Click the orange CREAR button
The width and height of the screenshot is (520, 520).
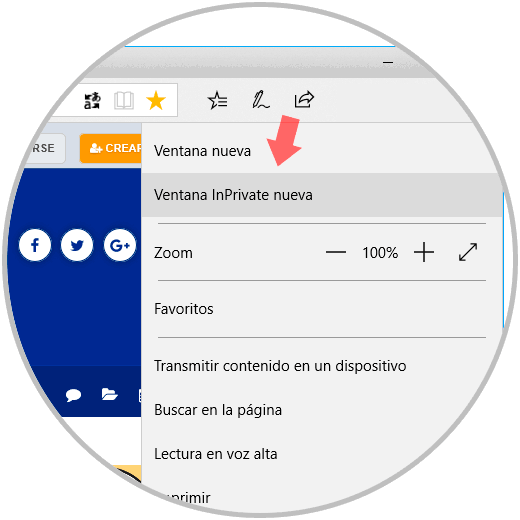point(111,148)
